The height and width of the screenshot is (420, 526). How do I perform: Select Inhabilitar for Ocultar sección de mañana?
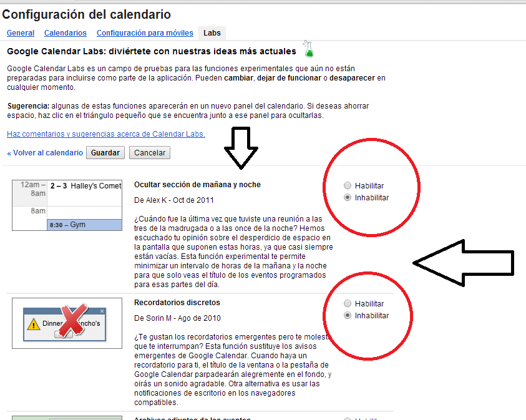pos(348,198)
